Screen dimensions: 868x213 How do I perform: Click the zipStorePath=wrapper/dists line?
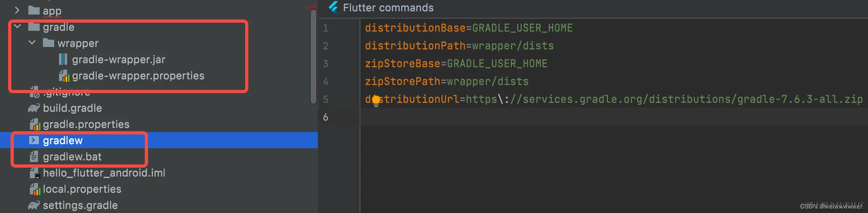click(447, 81)
